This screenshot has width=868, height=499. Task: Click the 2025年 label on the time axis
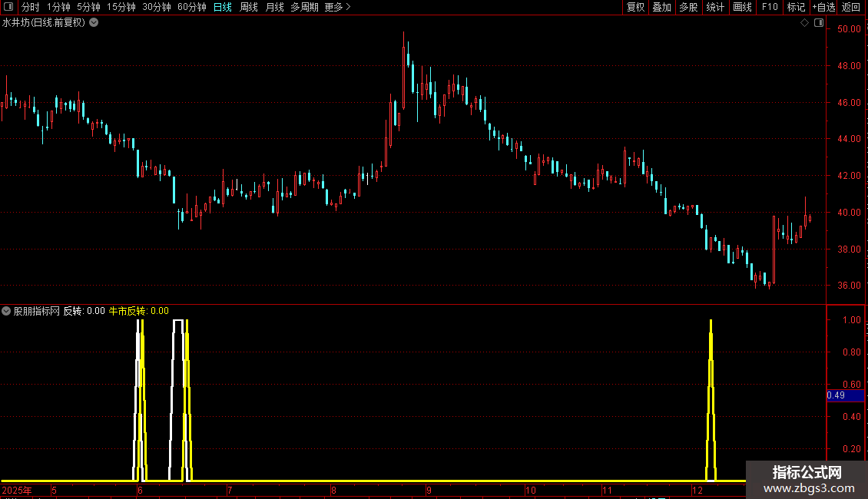(17, 490)
